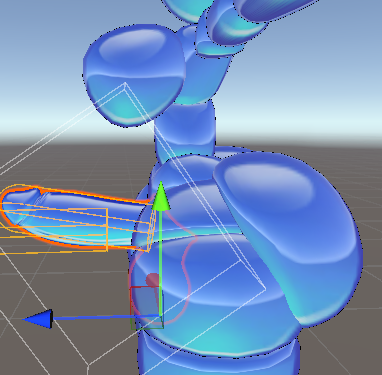Grab the green Y-axis arrow of the gizmo
This screenshot has width=382, height=375.
pyautogui.click(x=161, y=197)
